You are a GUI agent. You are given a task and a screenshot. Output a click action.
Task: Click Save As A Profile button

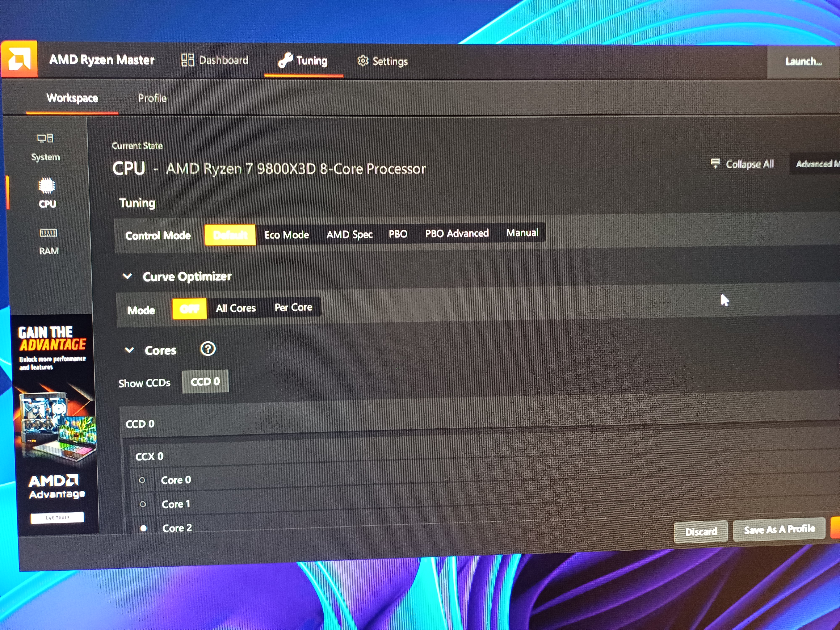point(779,529)
